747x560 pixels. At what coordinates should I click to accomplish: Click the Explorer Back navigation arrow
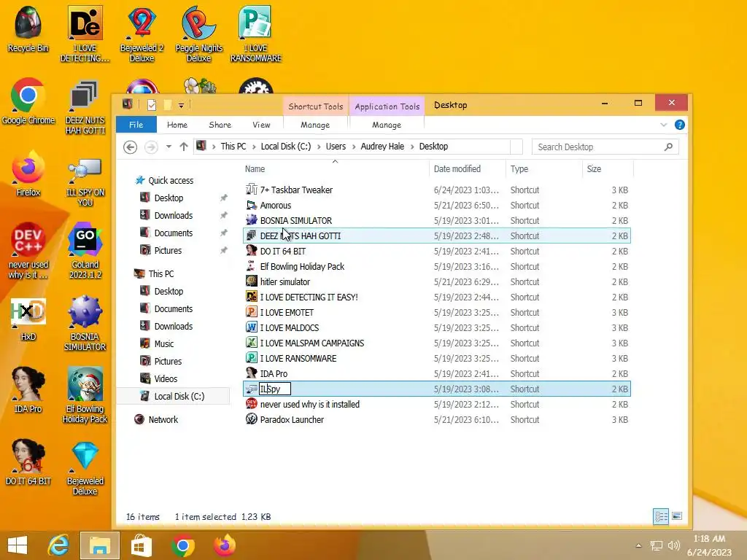(130, 147)
